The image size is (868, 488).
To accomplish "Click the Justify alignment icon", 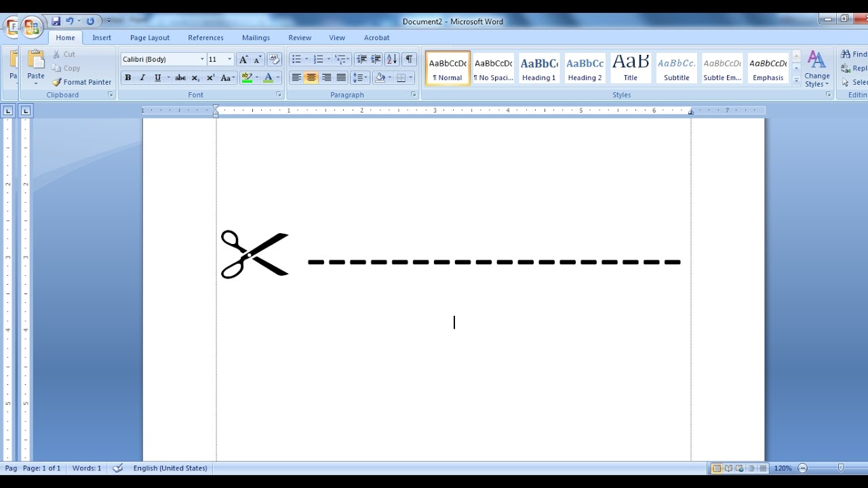I will (x=341, y=78).
